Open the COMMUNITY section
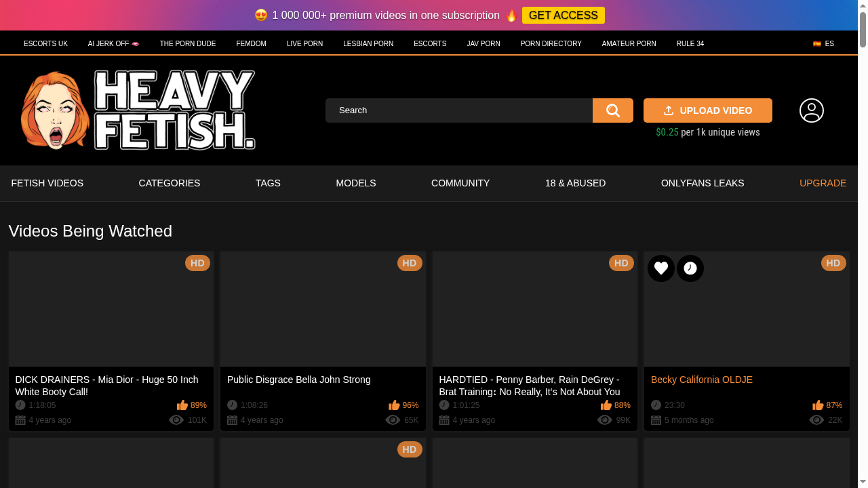The width and height of the screenshot is (868, 488). pos(460,183)
